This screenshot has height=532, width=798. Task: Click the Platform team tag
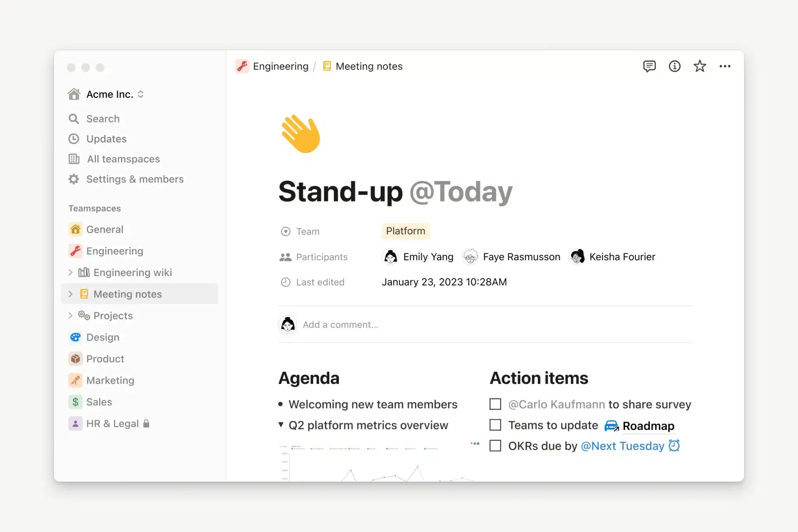tap(405, 230)
